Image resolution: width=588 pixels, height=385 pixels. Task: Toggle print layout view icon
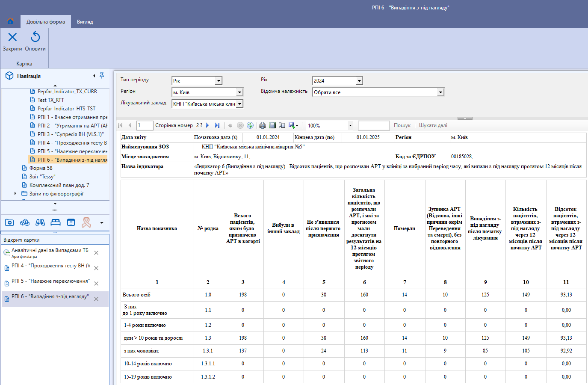[272, 125]
